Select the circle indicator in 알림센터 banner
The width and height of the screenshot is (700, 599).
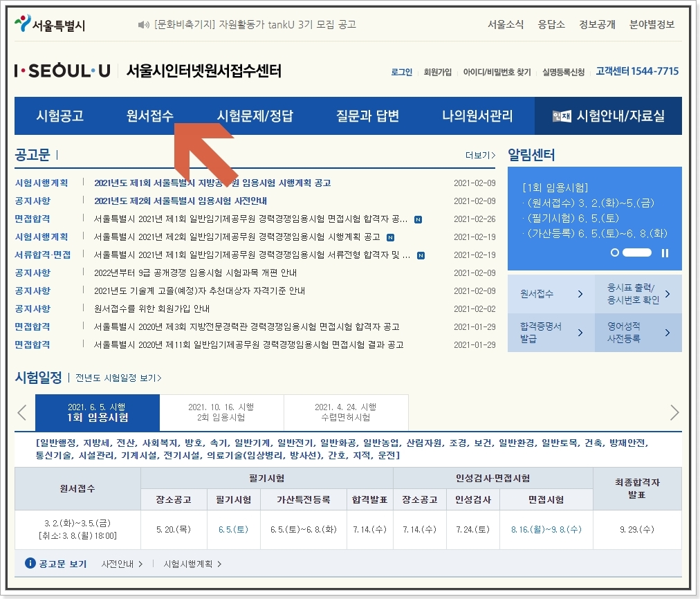pyautogui.click(x=615, y=252)
